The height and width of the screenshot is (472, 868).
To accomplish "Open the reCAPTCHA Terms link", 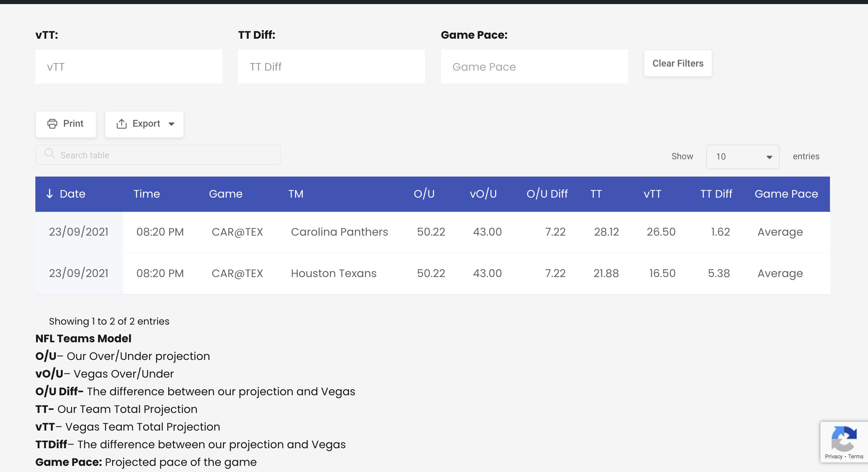I will tap(855, 457).
